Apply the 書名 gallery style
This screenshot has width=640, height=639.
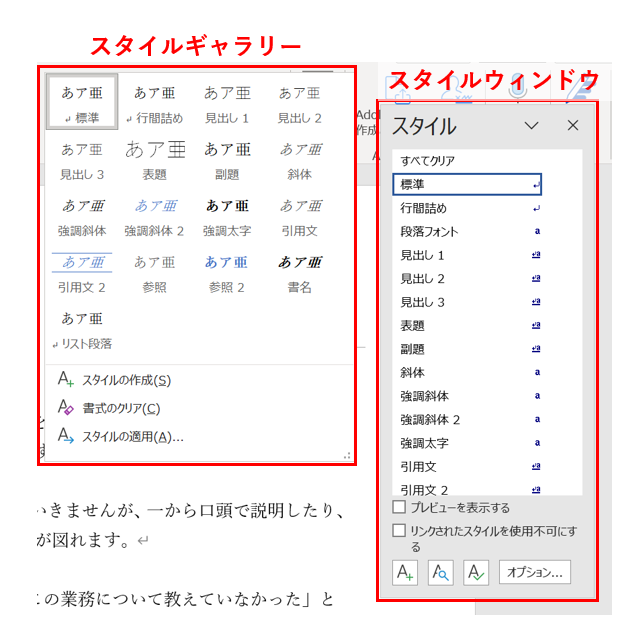(300, 274)
